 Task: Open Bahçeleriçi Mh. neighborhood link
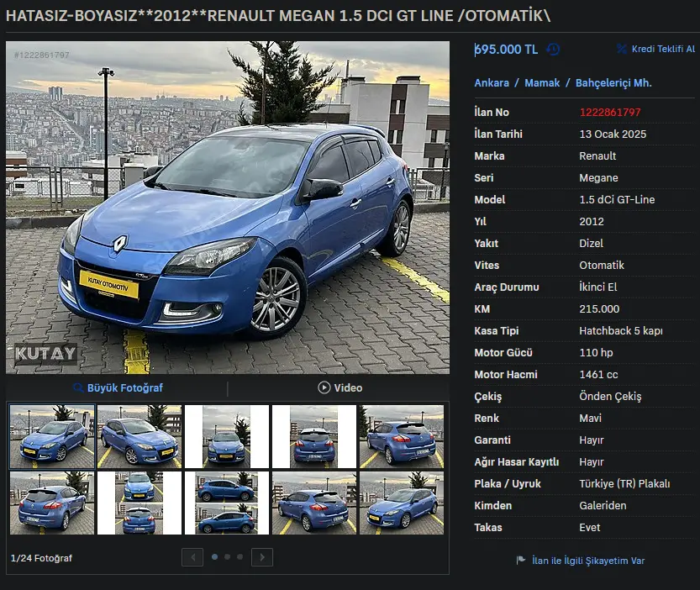click(613, 83)
